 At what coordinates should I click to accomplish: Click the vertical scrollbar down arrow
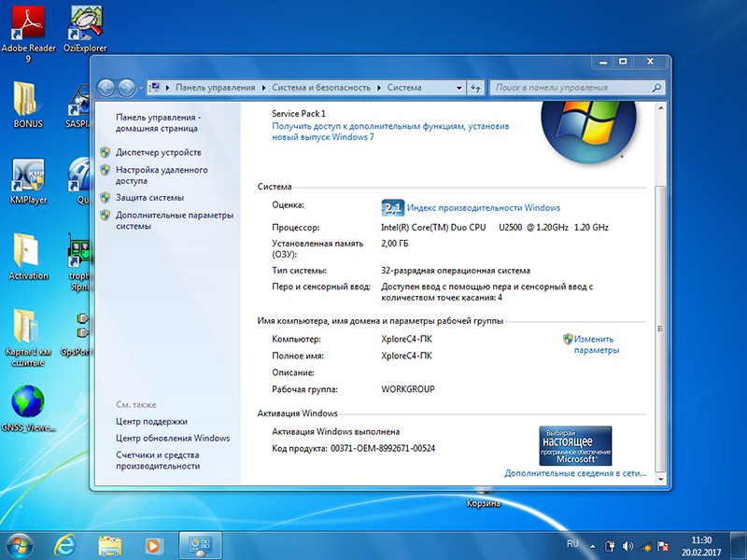(x=661, y=479)
